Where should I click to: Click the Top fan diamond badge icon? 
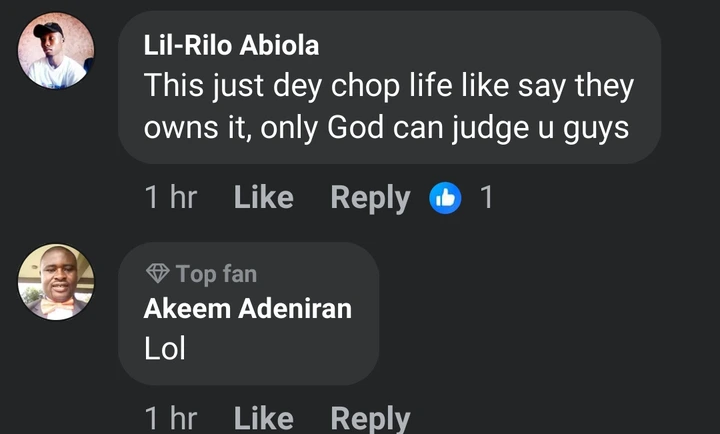158,273
